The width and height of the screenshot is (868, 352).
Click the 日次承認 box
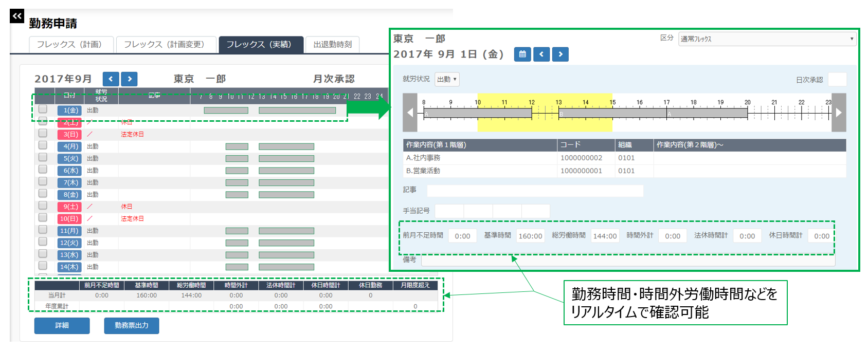(838, 80)
